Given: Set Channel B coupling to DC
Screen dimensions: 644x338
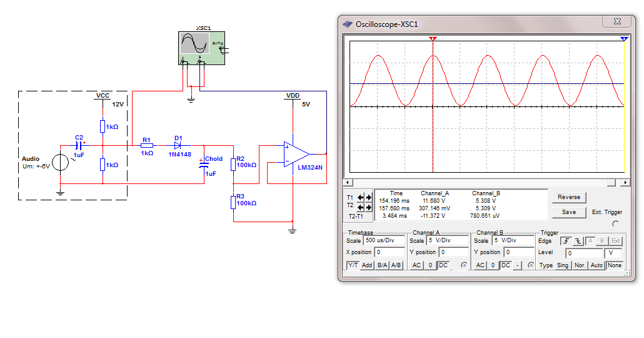Looking at the screenshot, I should [506, 265].
